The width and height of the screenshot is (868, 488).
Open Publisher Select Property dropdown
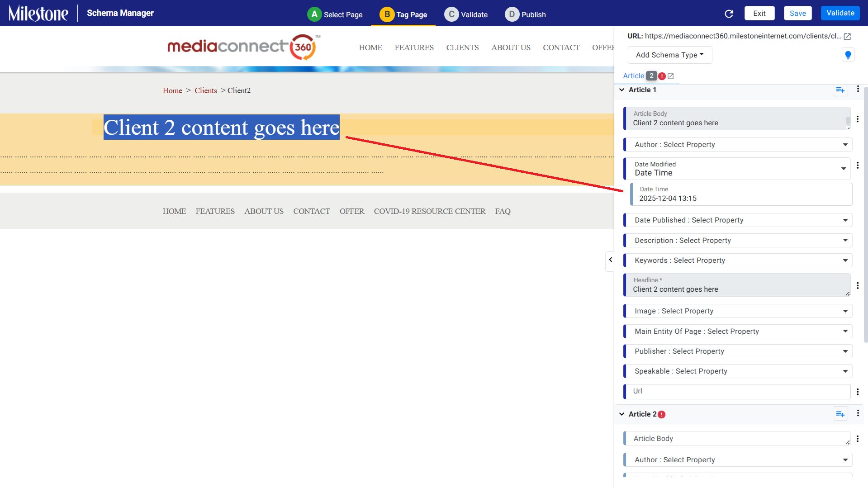pyautogui.click(x=738, y=351)
